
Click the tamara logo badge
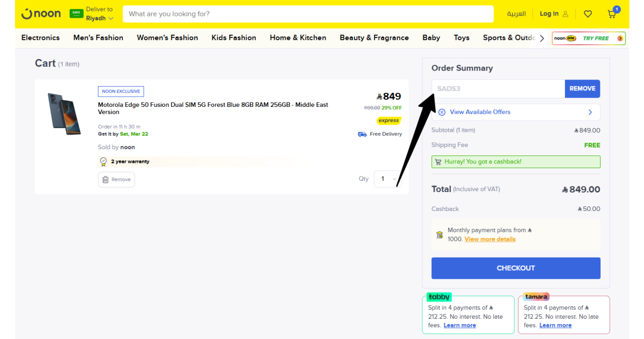[x=536, y=297]
